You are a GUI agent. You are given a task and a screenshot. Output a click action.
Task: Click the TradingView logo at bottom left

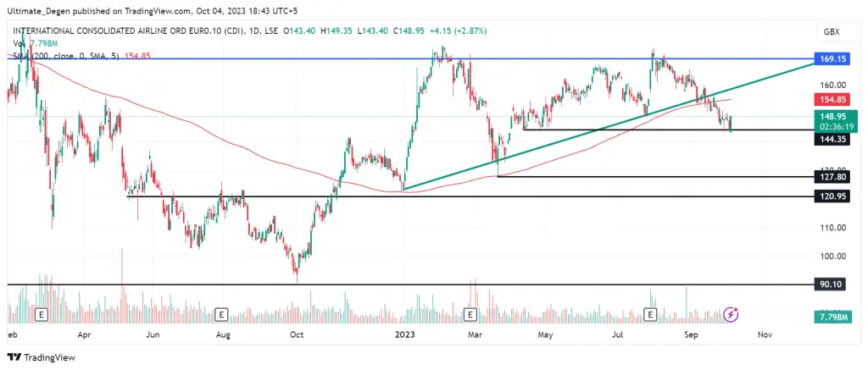pyautogui.click(x=41, y=357)
